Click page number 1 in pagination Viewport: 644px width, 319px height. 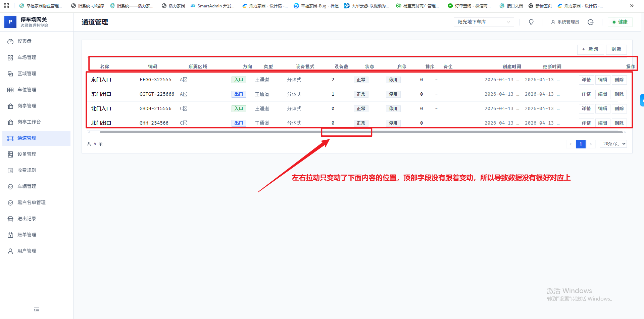pos(581,144)
